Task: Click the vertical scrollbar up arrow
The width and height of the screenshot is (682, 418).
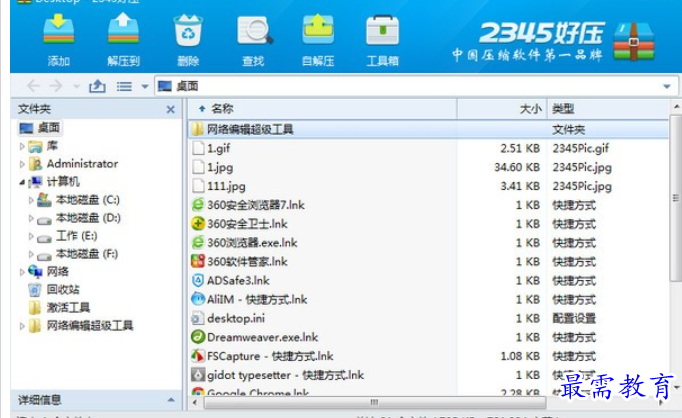Action: click(x=676, y=107)
